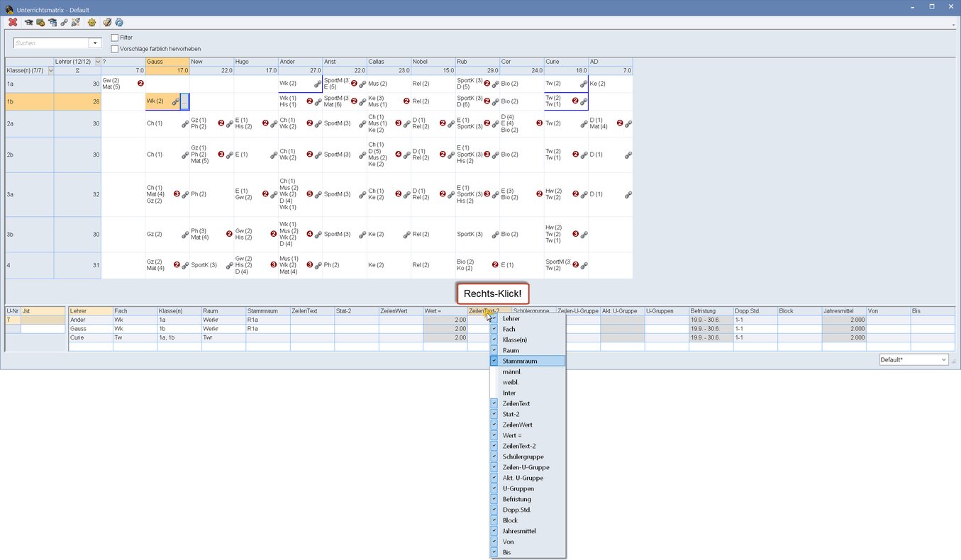The width and height of the screenshot is (961, 560).
Task: Click the toolbar overflow arrow at the right end
Action: pyautogui.click(x=954, y=25)
